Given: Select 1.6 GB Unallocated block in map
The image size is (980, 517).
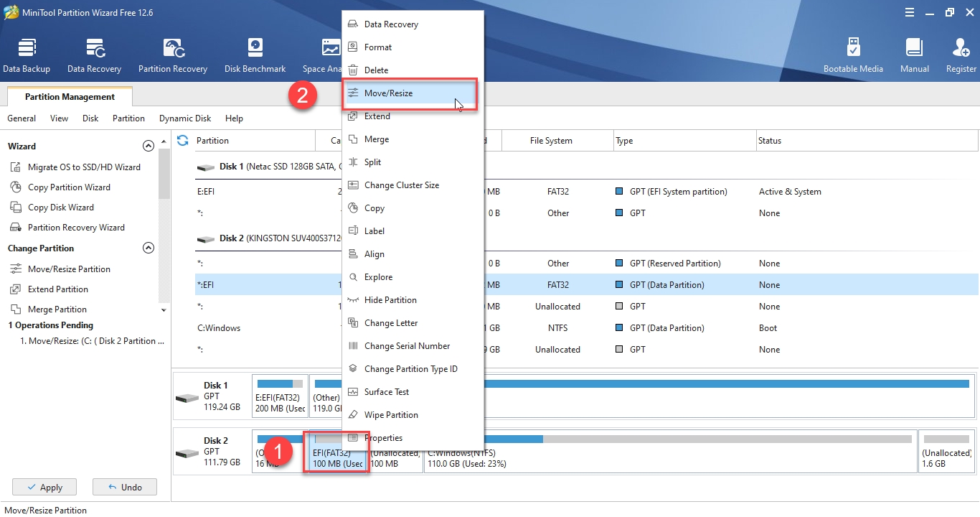Looking at the screenshot, I should [947, 452].
